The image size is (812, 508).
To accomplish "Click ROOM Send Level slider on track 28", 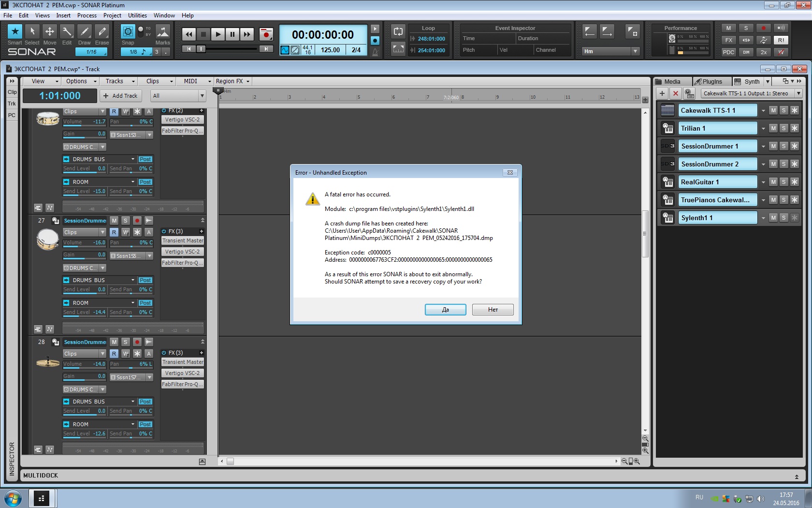I will click(84, 434).
